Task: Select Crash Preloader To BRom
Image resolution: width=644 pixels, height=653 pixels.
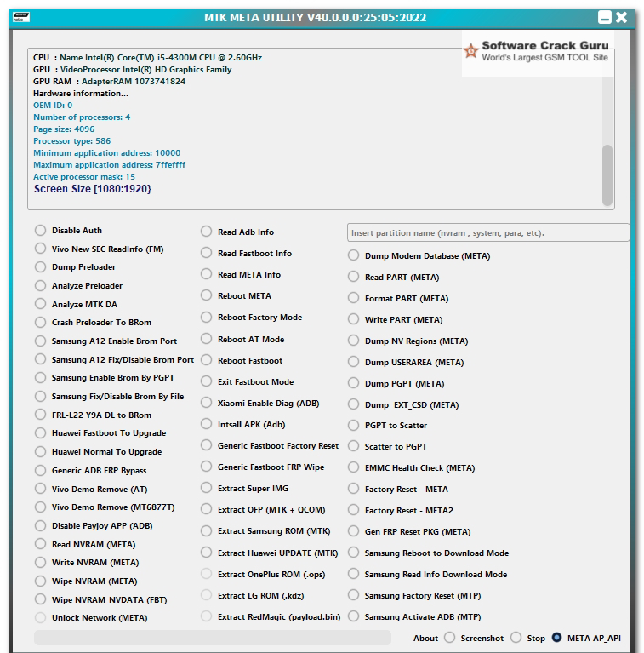Action: coord(40,323)
